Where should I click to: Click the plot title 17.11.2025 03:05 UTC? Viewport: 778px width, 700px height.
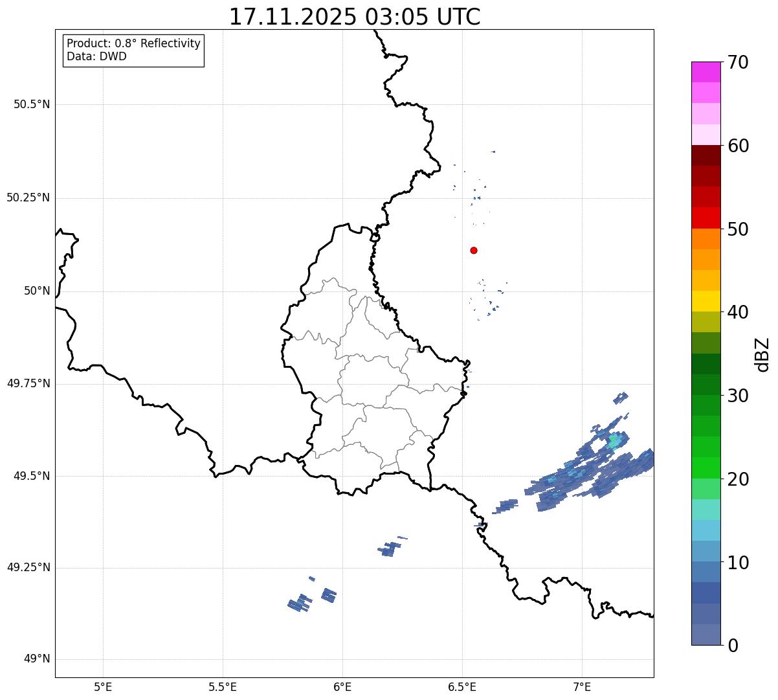pyautogui.click(x=355, y=17)
